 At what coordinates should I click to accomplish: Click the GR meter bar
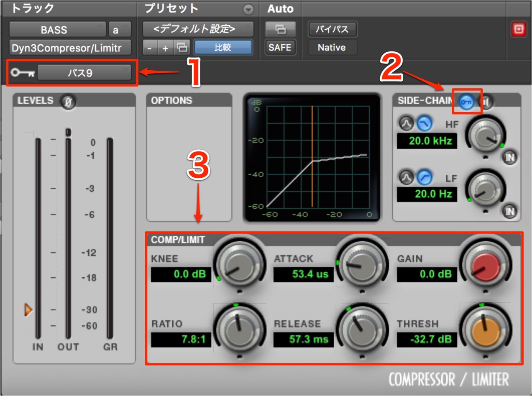[110, 238]
